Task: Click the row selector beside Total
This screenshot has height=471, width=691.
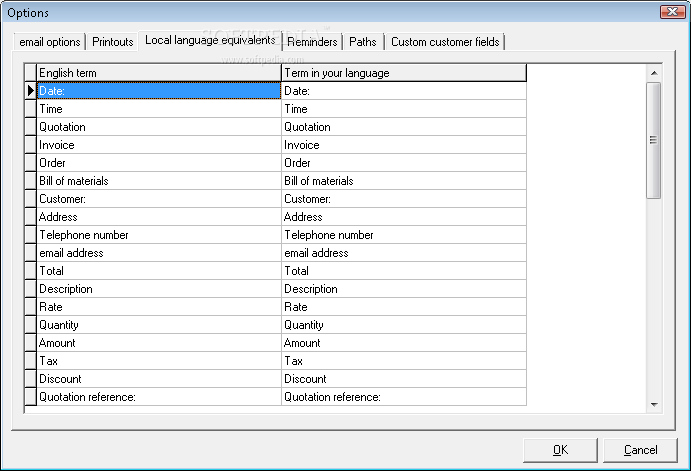Action: pos(30,271)
